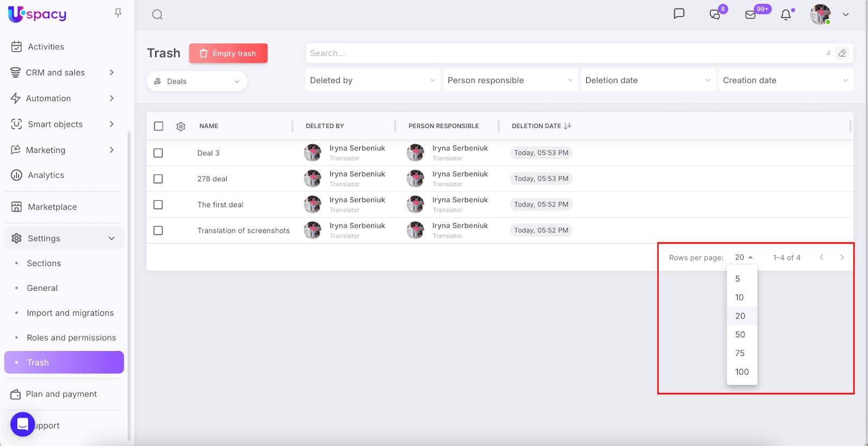Screen dimensions: 868x446
Task: Open the table column settings gear icon
Action: tap(181, 126)
